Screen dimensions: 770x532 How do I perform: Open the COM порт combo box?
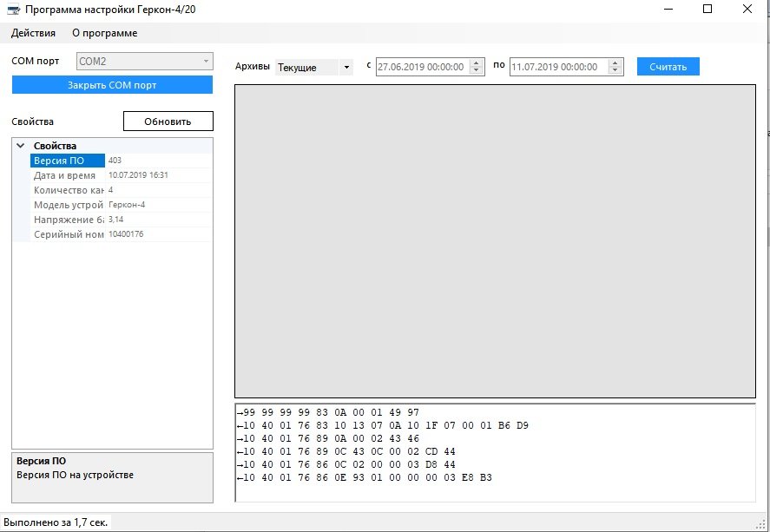(x=144, y=62)
